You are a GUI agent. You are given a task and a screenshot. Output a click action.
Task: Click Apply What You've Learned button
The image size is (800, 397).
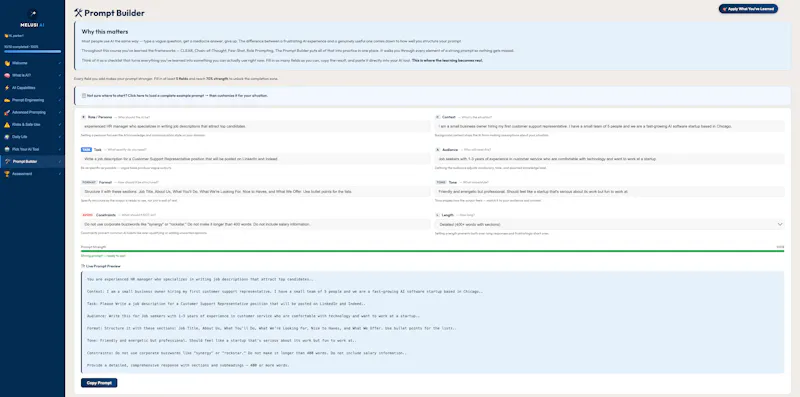click(x=748, y=9)
